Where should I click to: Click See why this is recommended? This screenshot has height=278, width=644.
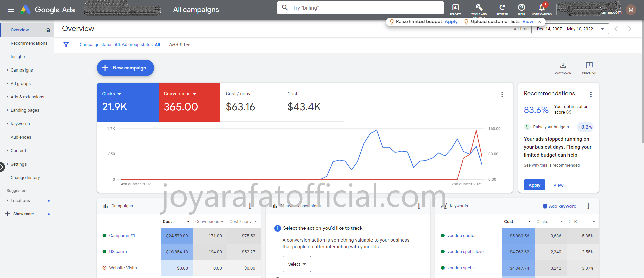551,165
